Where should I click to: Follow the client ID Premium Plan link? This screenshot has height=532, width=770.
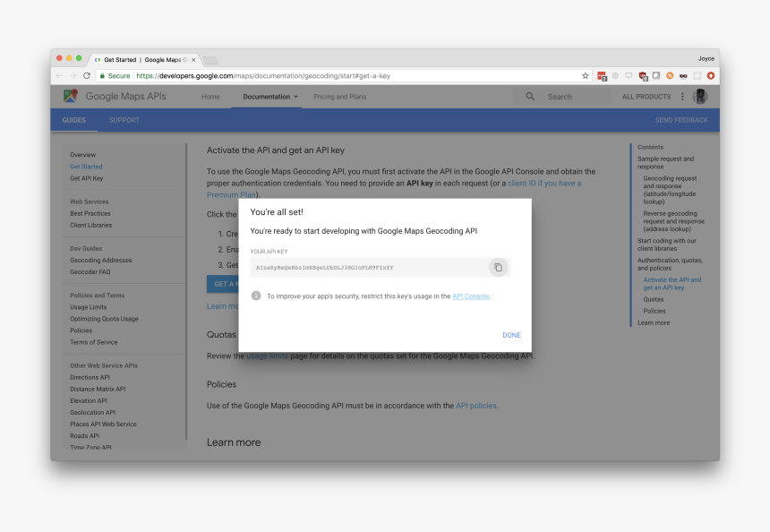(544, 184)
